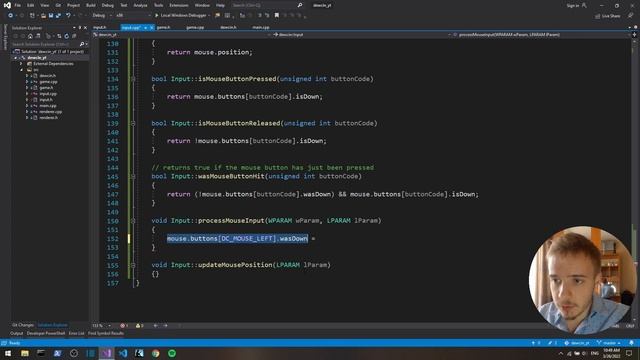Click the Solution Explorer refresh icon
Screen dimensions: 640x360
pyautogui.click(x=67, y=36)
